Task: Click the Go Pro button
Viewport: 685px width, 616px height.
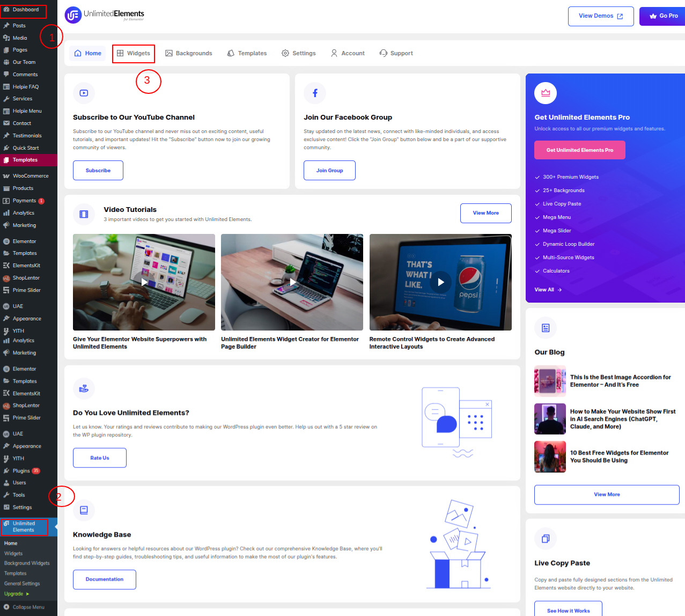Action: pos(662,16)
